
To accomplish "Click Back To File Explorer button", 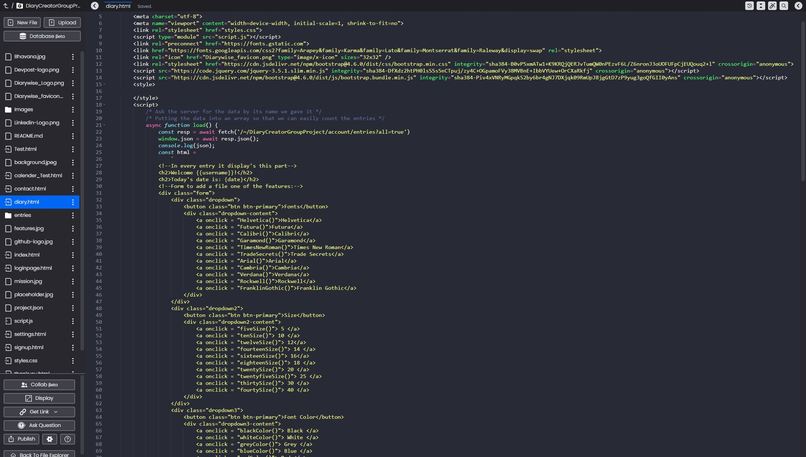I will (x=39, y=454).
